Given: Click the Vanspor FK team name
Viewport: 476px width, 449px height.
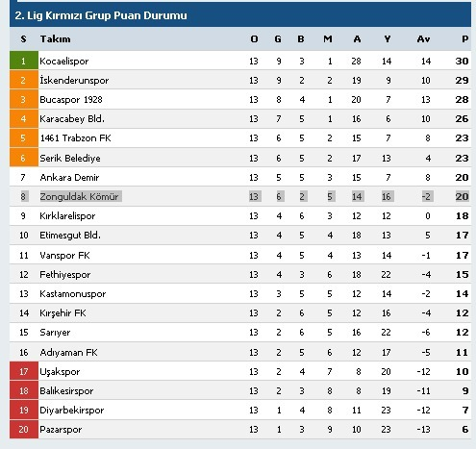Looking at the screenshot, I should click(x=64, y=256).
